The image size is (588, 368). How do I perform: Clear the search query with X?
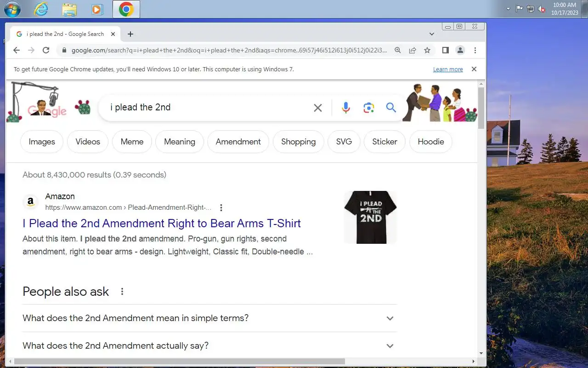(318, 108)
